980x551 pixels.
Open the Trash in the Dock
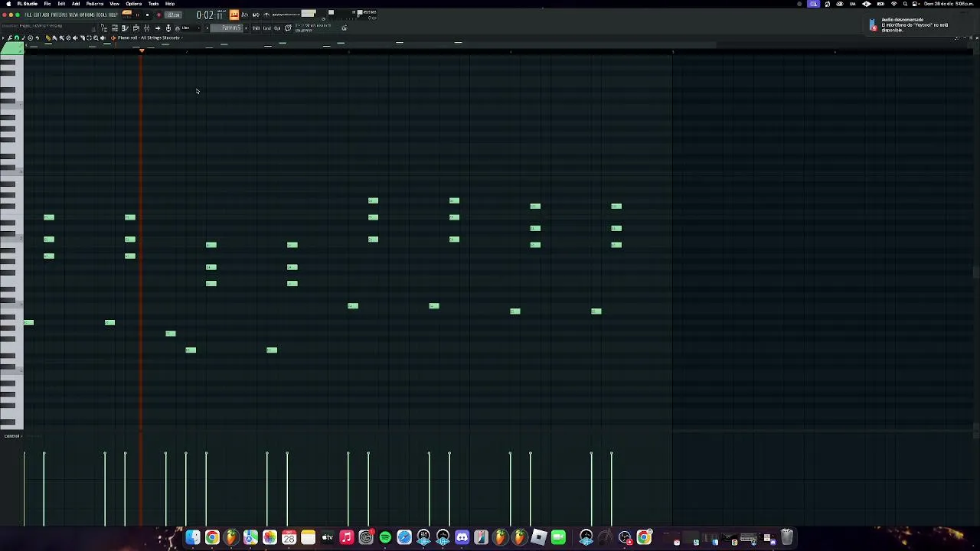click(786, 537)
